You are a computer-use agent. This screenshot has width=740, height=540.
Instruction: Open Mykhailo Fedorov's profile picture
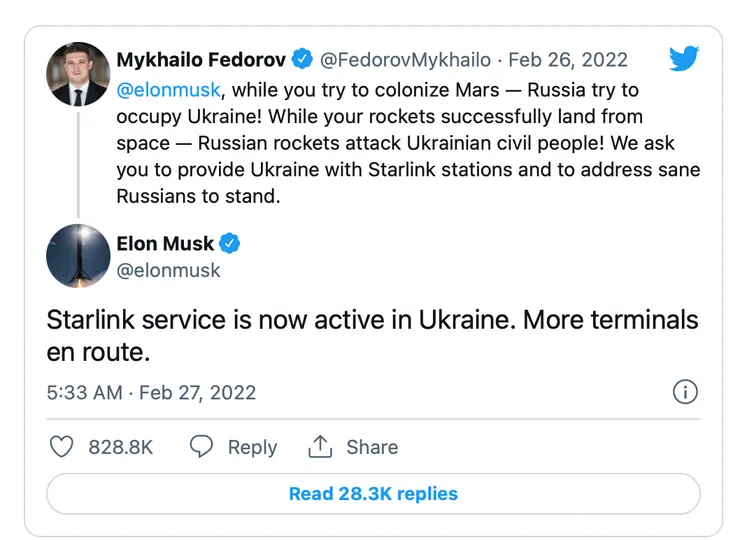pyautogui.click(x=78, y=74)
